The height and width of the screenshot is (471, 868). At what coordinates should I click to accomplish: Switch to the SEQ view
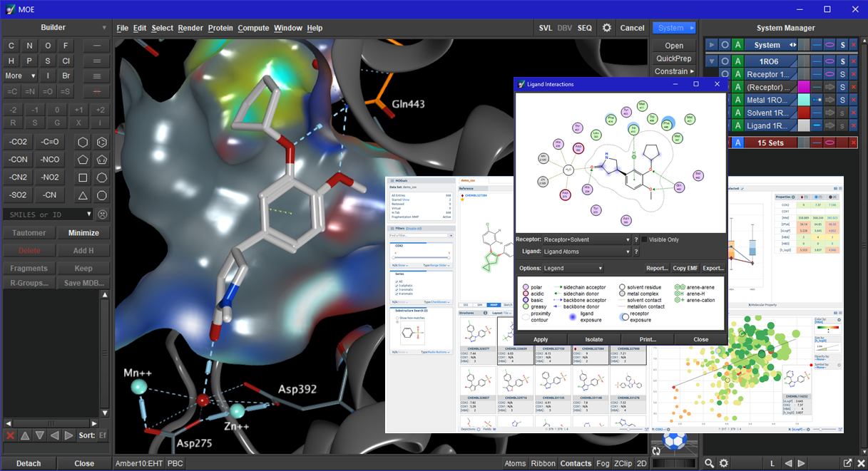(584, 28)
